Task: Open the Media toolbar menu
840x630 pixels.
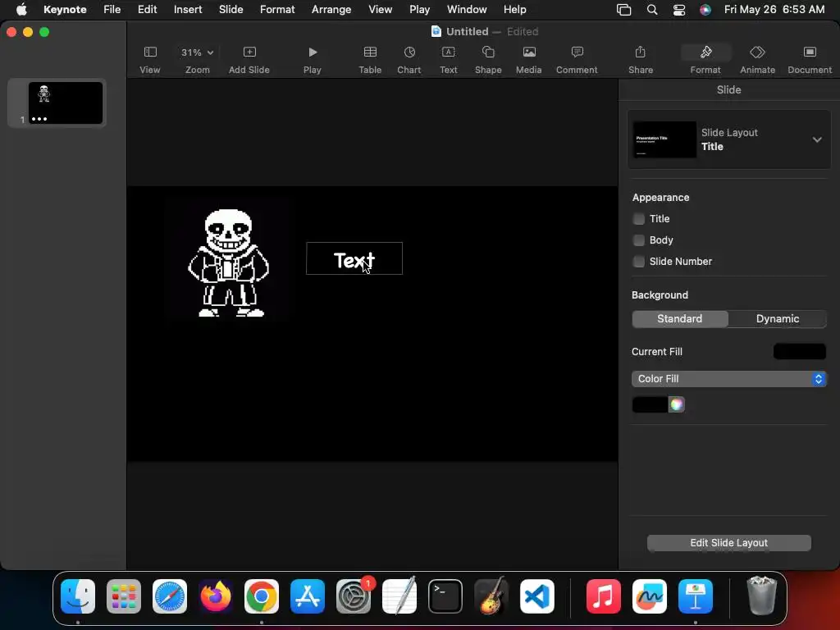Action: (x=529, y=52)
